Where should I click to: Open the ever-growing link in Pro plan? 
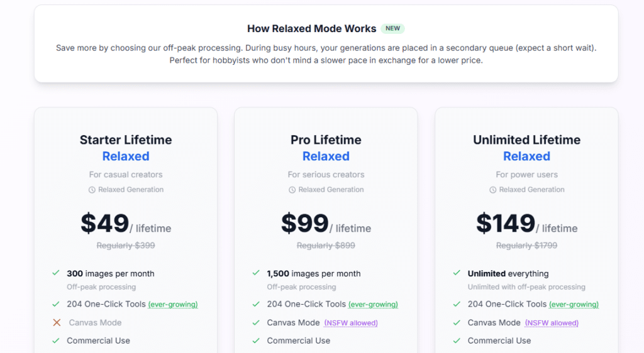(x=373, y=305)
